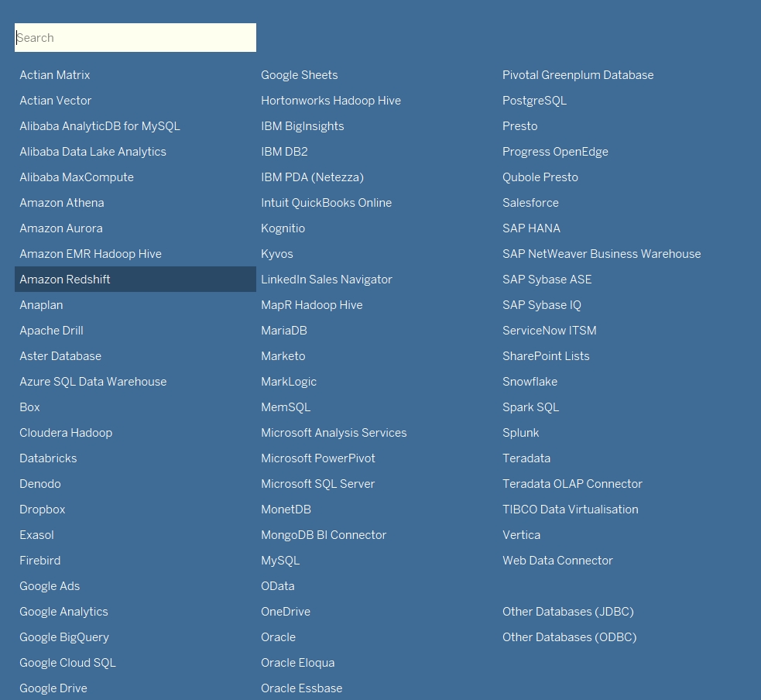Select Other Databases (ODBC)
This screenshot has height=700, width=761.
570,637
